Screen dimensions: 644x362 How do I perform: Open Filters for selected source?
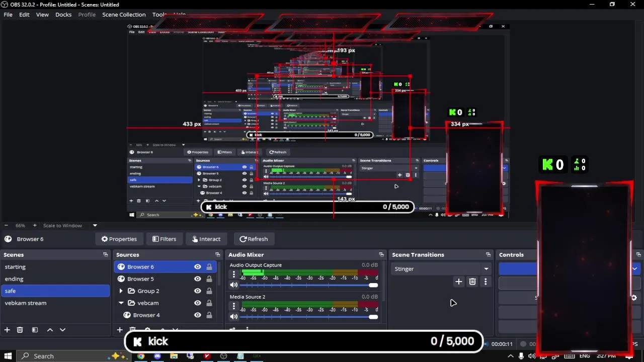click(165, 239)
